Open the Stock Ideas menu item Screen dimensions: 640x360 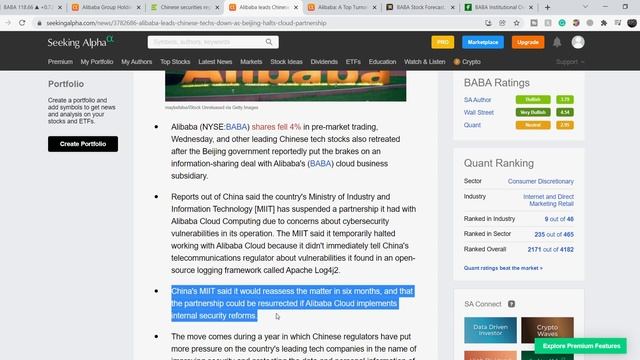tap(286, 62)
